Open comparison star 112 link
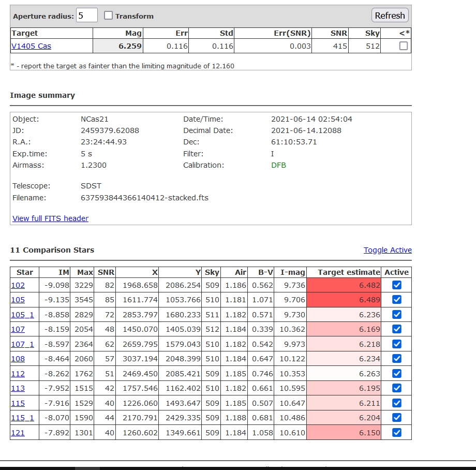 pyautogui.click(x=18, y=374)
